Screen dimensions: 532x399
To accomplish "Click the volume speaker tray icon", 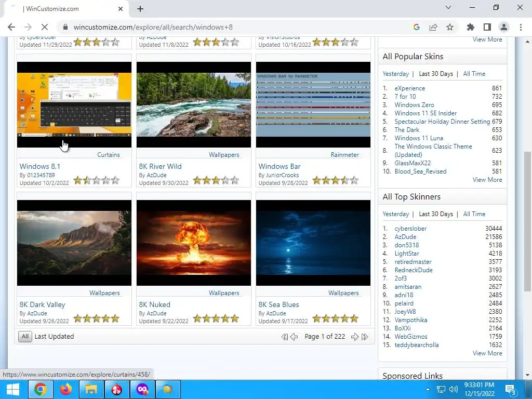I will coord(453,389).
